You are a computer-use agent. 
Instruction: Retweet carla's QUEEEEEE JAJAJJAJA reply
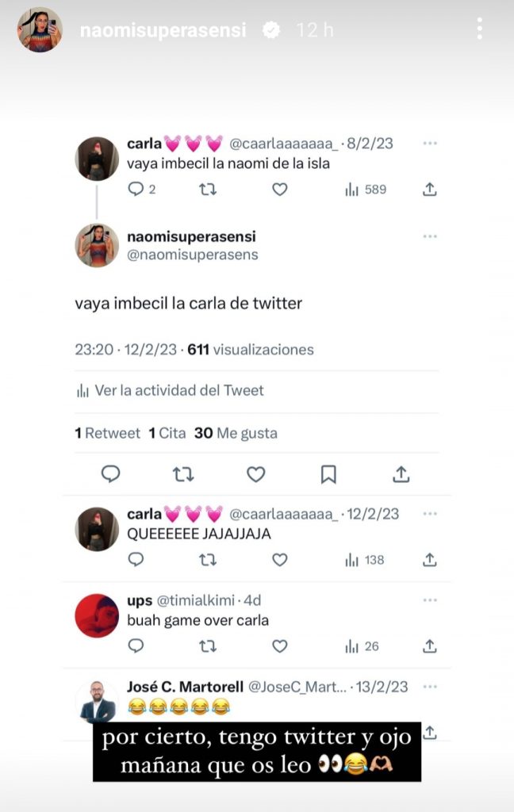(207, 560)
